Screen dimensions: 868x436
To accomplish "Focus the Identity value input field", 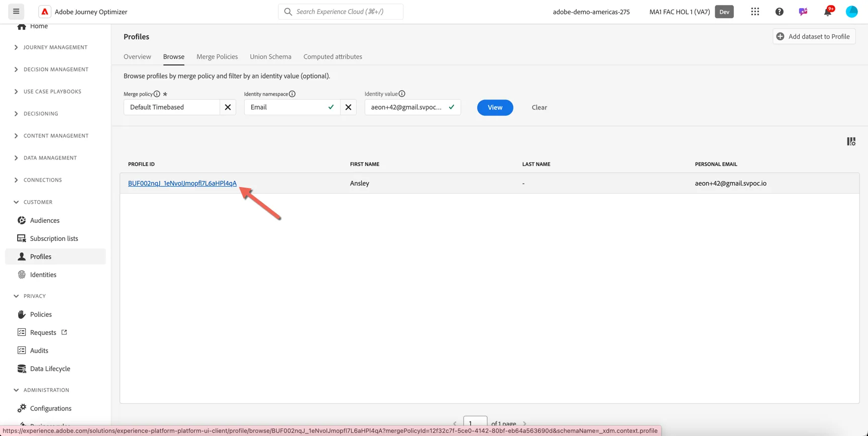I will click(x=412, y=107).
